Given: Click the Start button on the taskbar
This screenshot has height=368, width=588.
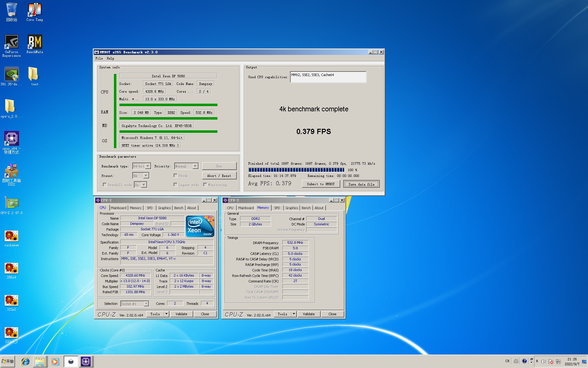Looking at the screenshot, I should click(8, 362).
